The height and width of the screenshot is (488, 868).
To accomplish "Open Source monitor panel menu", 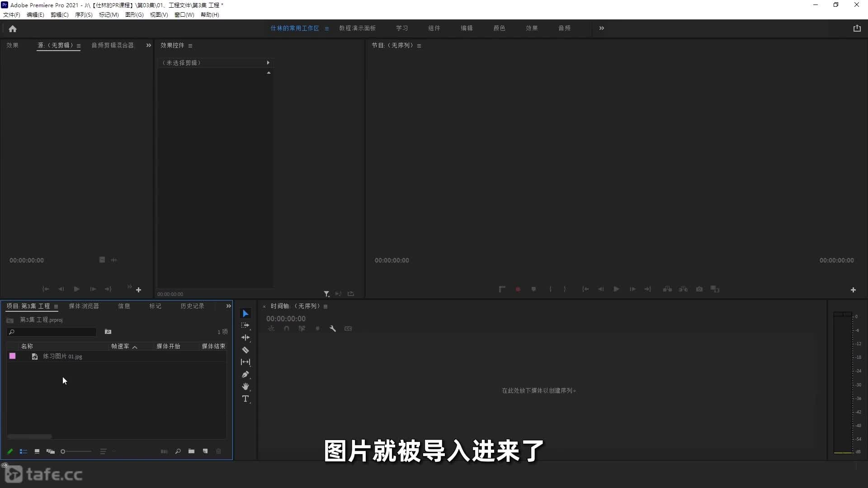I will coord(79,46).
